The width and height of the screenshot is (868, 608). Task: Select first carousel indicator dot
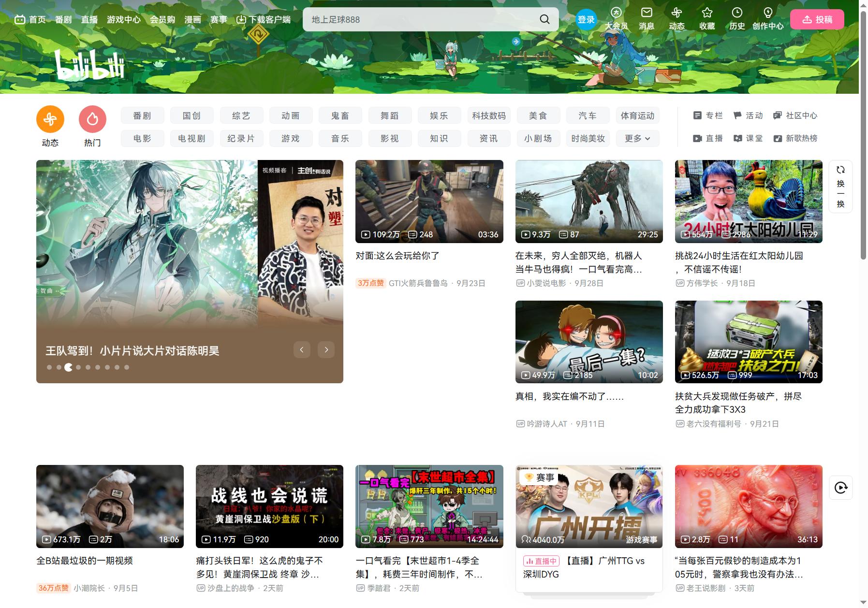(x=49, y=367)
